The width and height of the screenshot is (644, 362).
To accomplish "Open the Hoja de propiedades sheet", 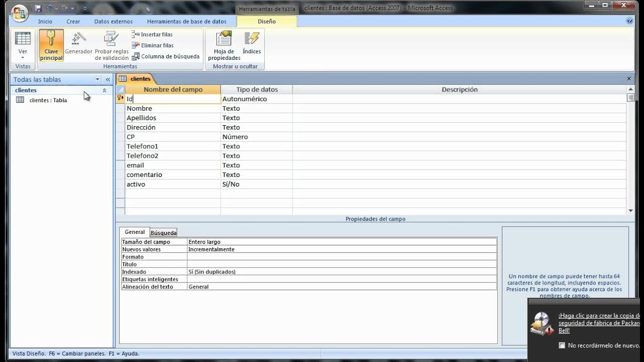I will pyautogui.click(x=224, y=46).
